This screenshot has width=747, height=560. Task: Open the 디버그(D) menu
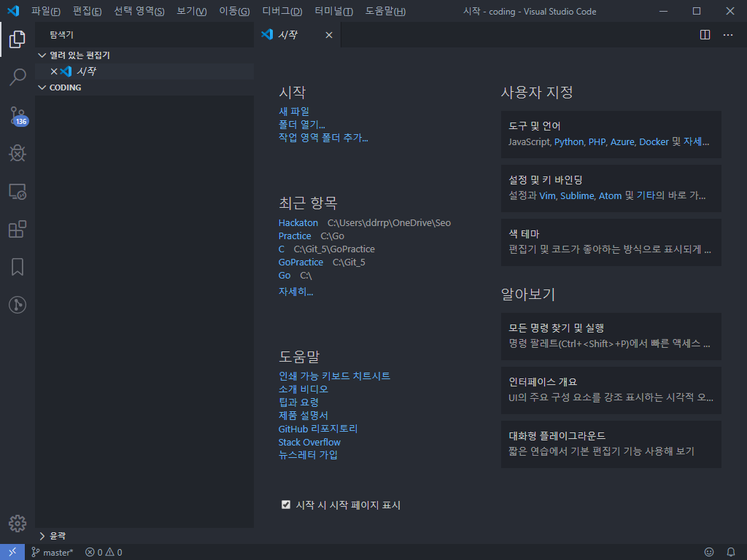[x=282, y=11]
